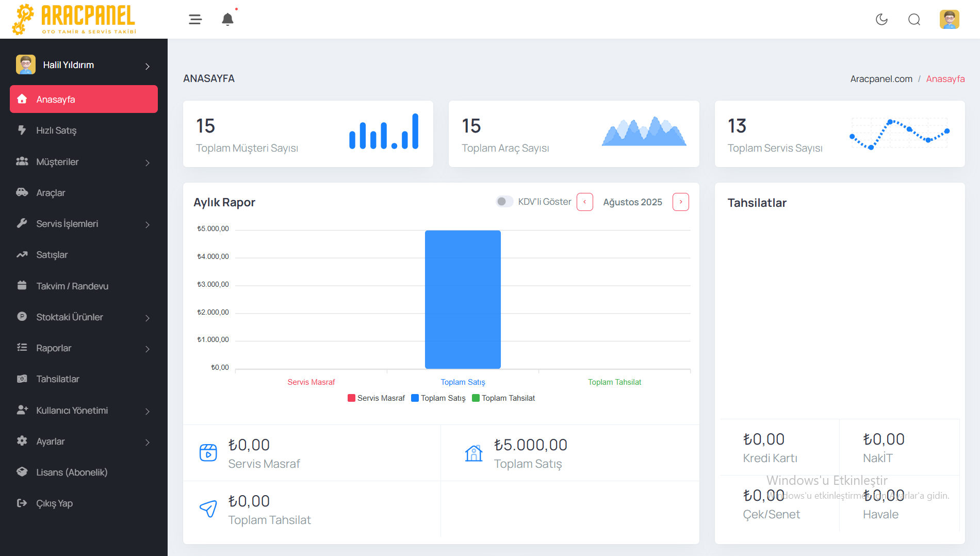Enable the KDV'li Göster switch
Screen dimensions: 980x556
(x=504, y=202)
